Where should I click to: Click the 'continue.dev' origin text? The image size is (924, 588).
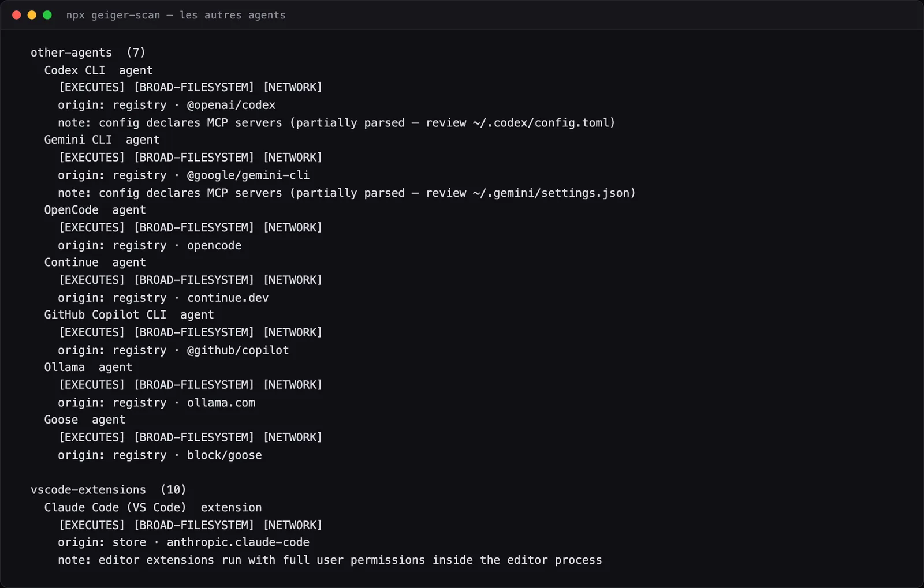coord(228,298)
